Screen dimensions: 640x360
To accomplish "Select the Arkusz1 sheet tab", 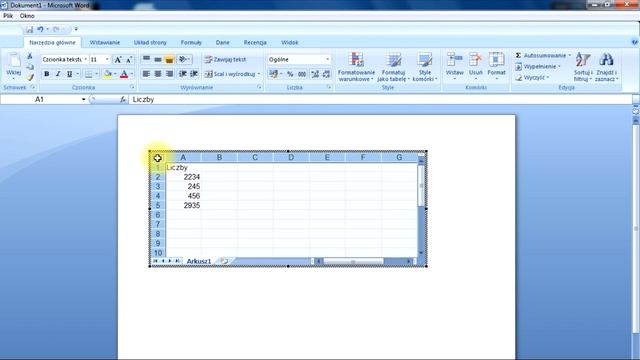I will 199,261.
